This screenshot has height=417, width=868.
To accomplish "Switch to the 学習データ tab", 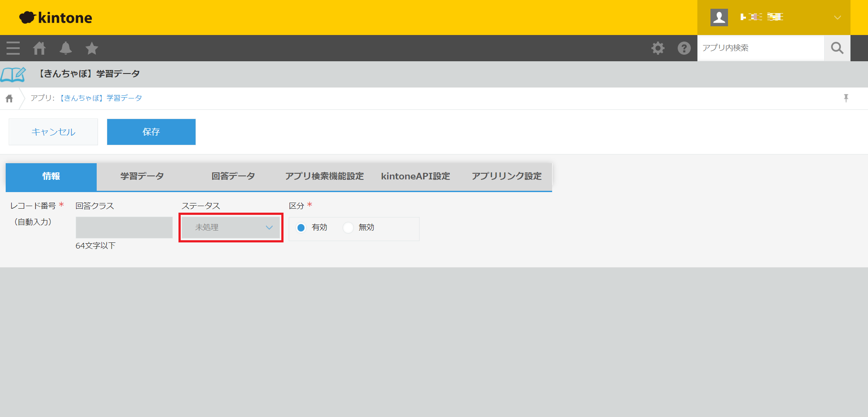I will (142, 176).
